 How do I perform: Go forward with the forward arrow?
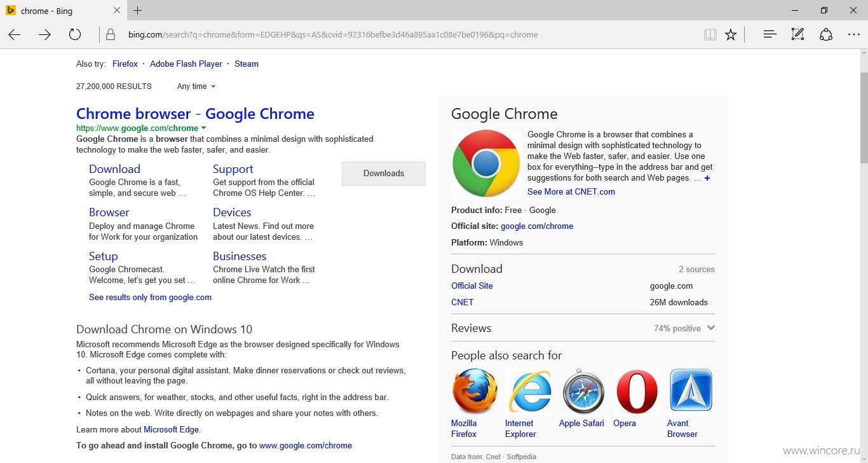[44, 35]
